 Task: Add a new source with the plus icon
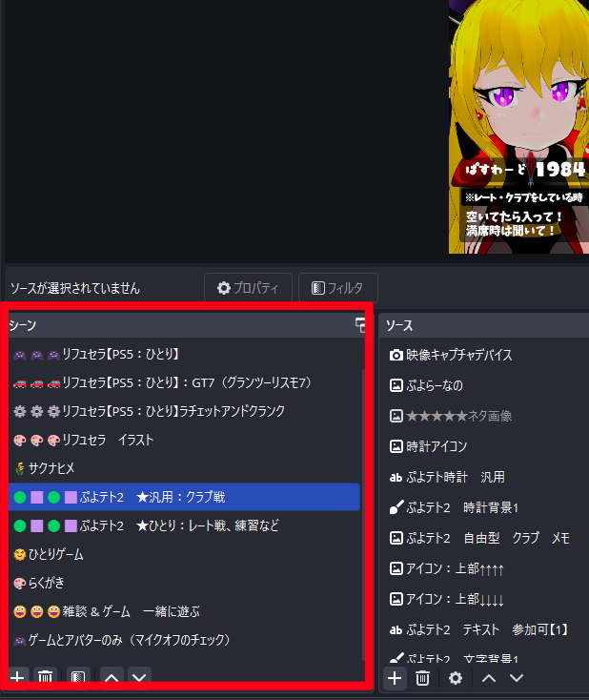coord(396,677)
